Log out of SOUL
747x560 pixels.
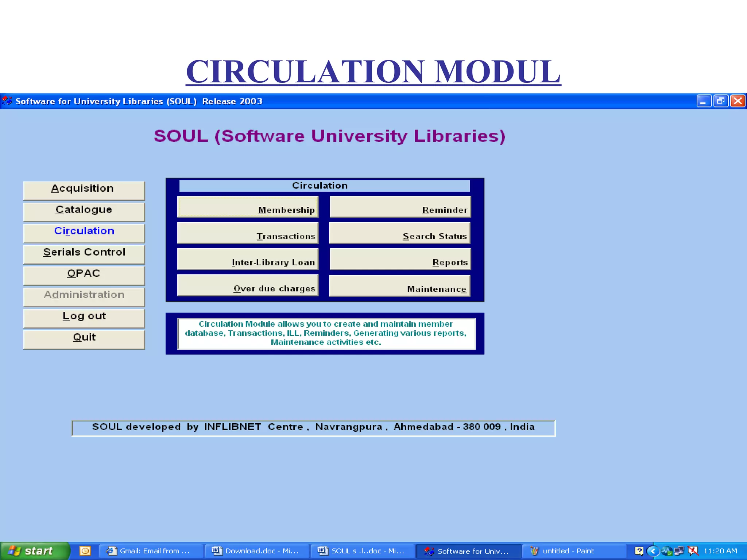pos(84,318)
